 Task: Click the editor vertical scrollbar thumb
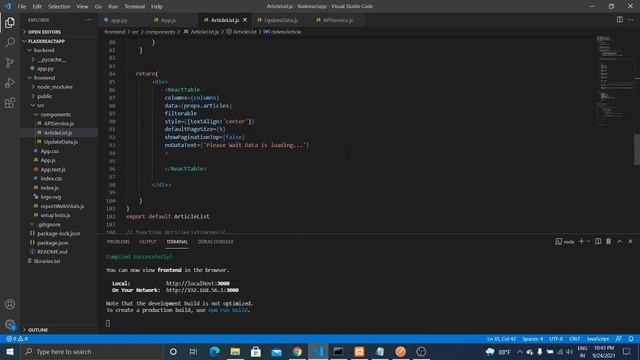tap(637, 149)
